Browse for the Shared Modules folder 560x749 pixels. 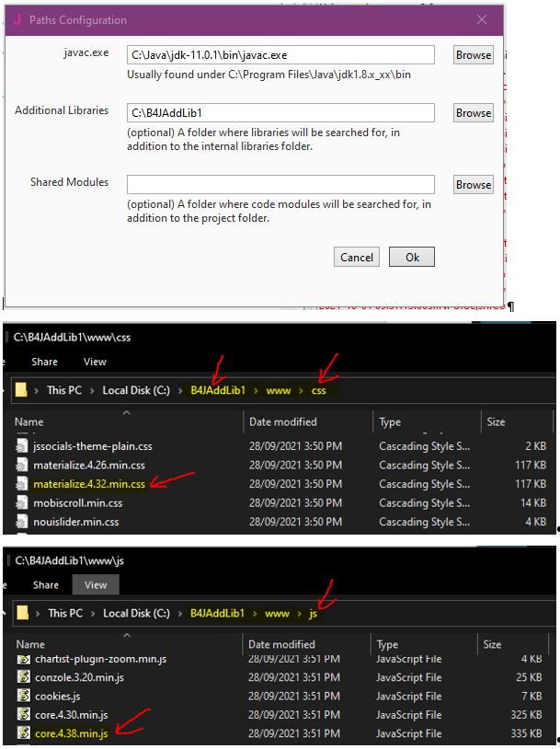point(474,184)
